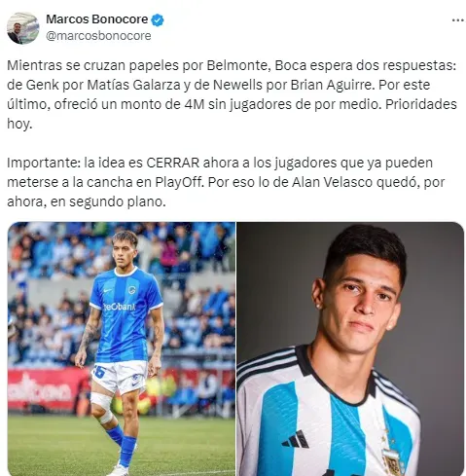Open the Genk player photo thumbnail
The height and width of the screenshot is (476, 466).
click(x=122, y=348)
